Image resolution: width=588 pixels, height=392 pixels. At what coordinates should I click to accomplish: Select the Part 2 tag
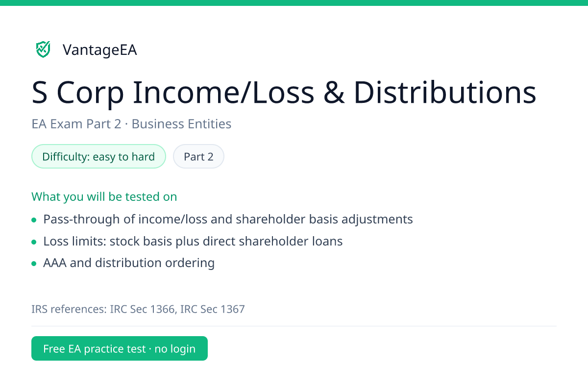pos(198,156)
